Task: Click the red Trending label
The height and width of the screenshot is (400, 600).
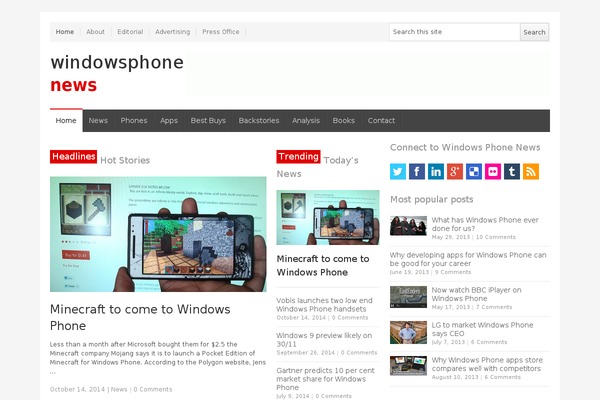Action: 298,157
